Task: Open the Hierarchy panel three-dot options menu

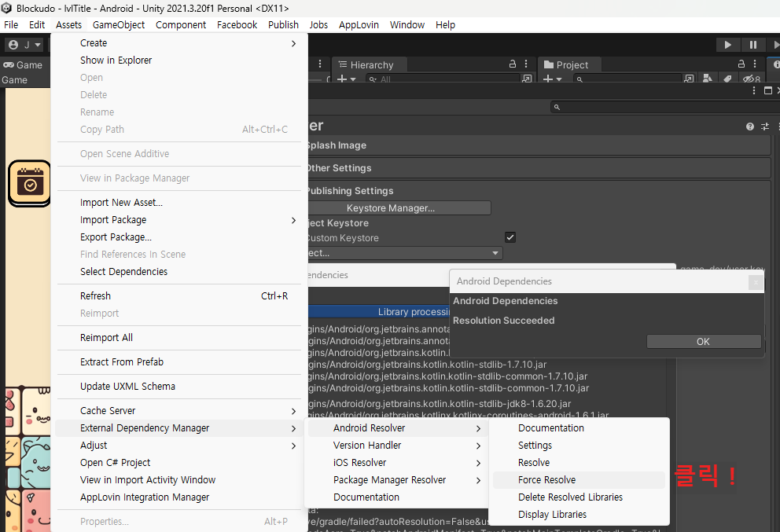Action: [526, 64]
